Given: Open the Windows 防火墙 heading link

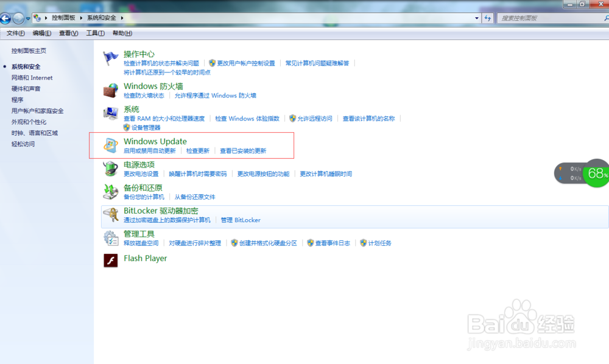Looking at the screenshot, I should 153,86.
